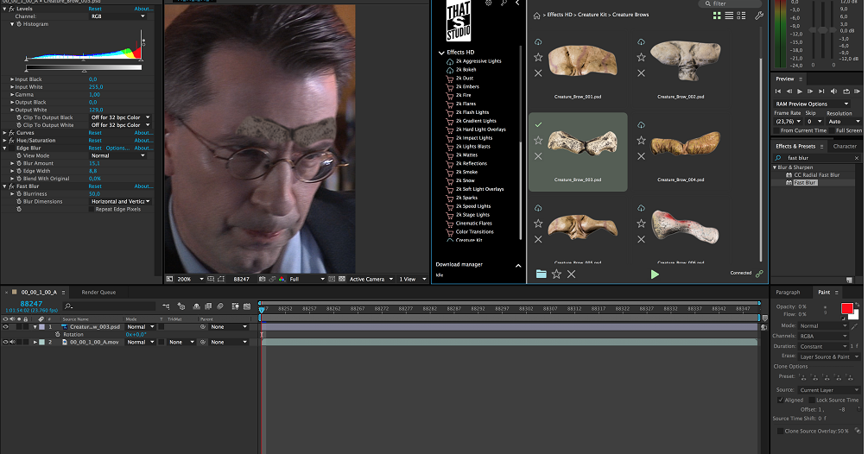Click Levels output gradient slider
This screenshot has height=454, width=868.
84,68
